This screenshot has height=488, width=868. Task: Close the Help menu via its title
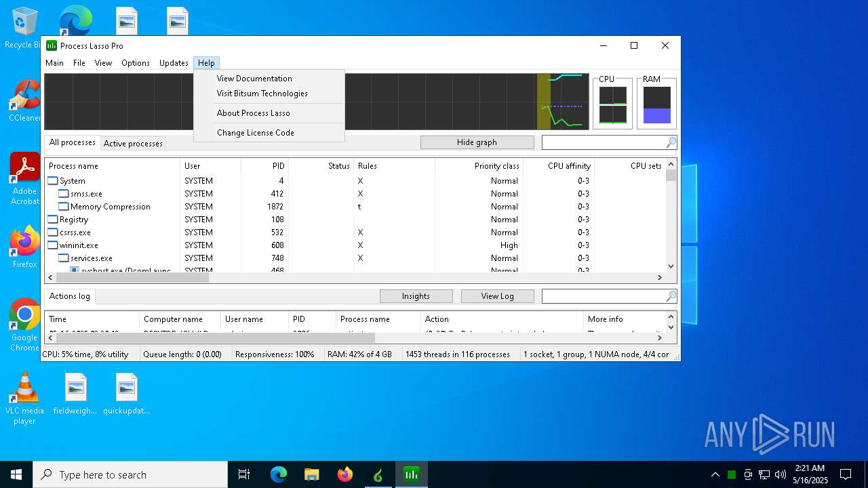[x=206, y=63]
